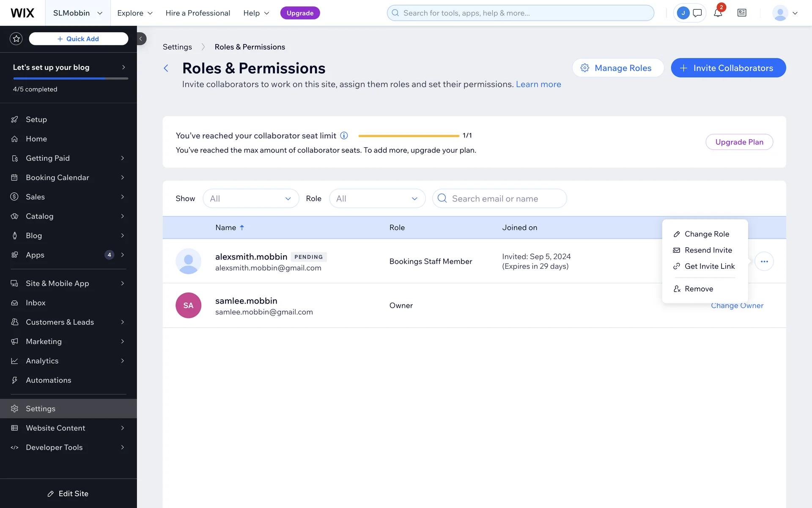Select Remove from the context menu
The width and height of the screenshot is (812, 508).
[698, 289]
